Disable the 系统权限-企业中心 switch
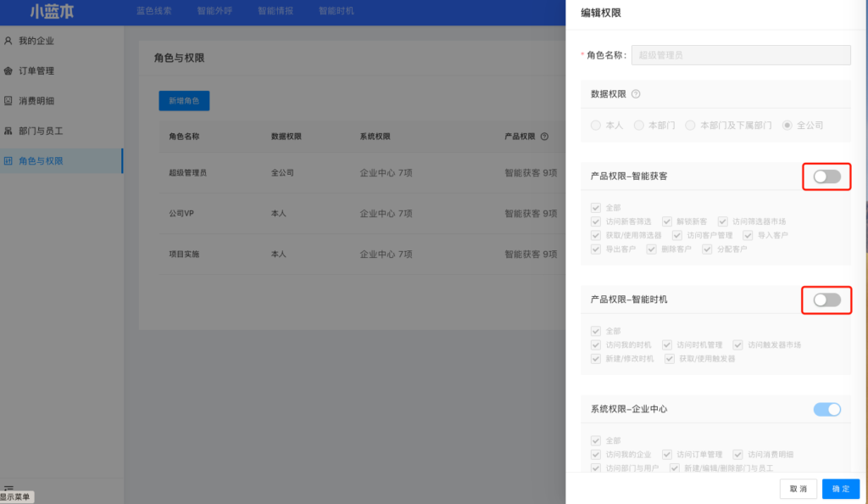868x504 pixels. pyautogui.click(x=826, y=410)
